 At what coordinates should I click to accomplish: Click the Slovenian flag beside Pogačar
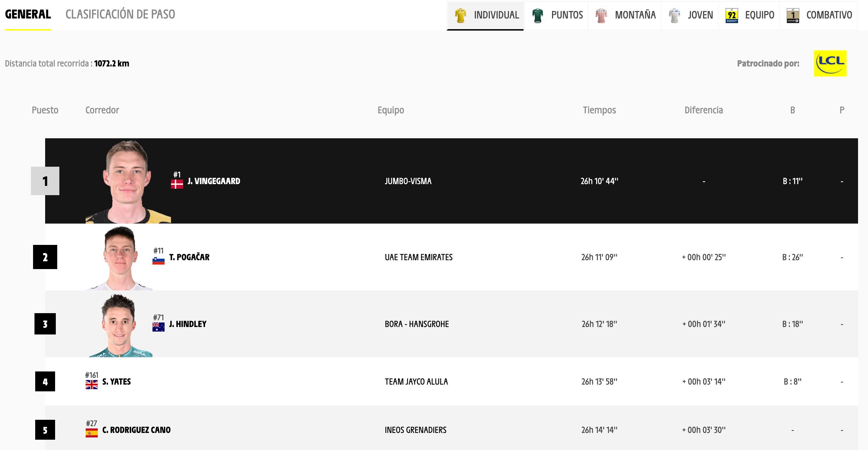[x=158, y=261]
